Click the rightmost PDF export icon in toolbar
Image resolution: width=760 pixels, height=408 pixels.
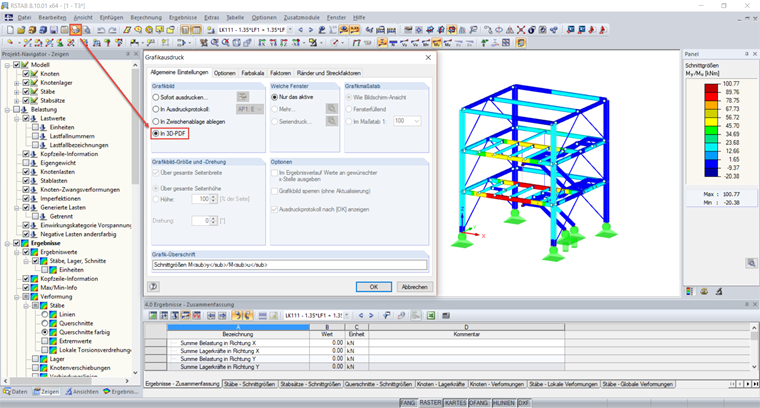603,30
